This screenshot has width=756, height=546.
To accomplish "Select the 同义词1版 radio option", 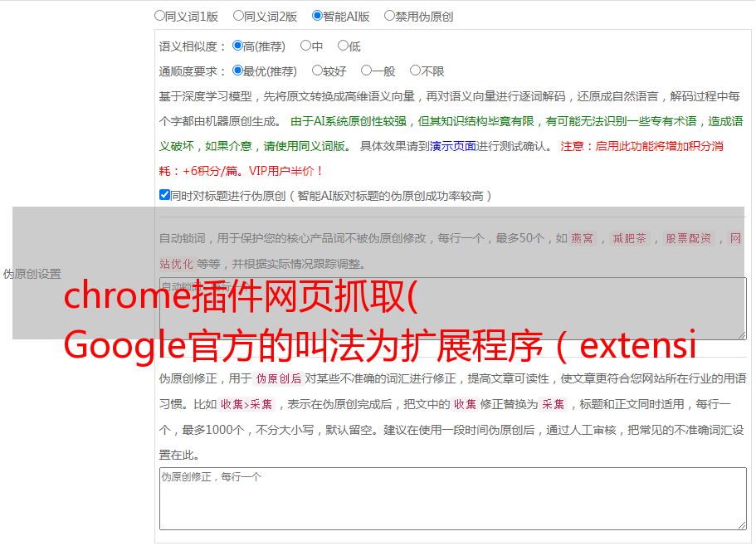I will (159, 16).
